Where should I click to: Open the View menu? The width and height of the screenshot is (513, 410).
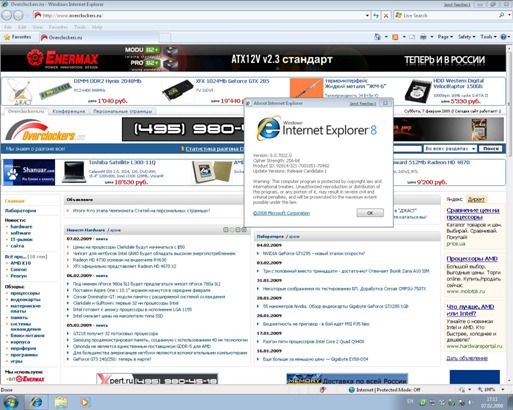(37, 27)
